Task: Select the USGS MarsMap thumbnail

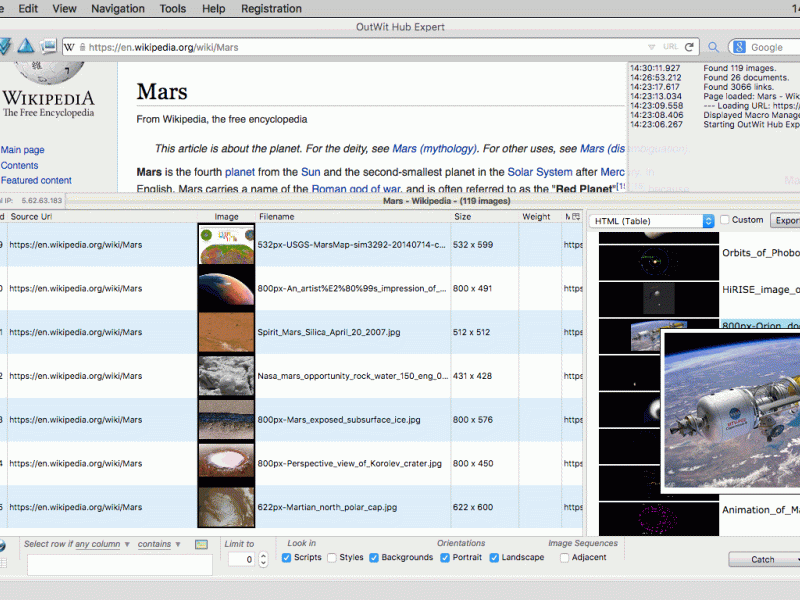Action: click(x=227, y=244)
